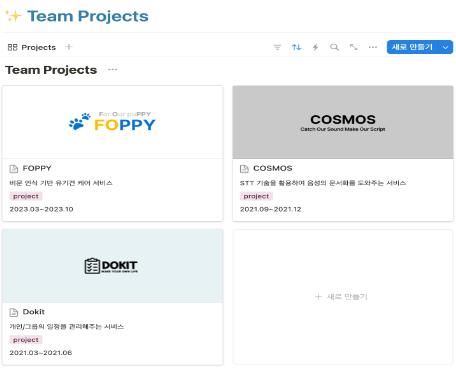Screen dimensions: 456x372
Task: Click the Team Projects page title
Action: (x=88, y=16)
